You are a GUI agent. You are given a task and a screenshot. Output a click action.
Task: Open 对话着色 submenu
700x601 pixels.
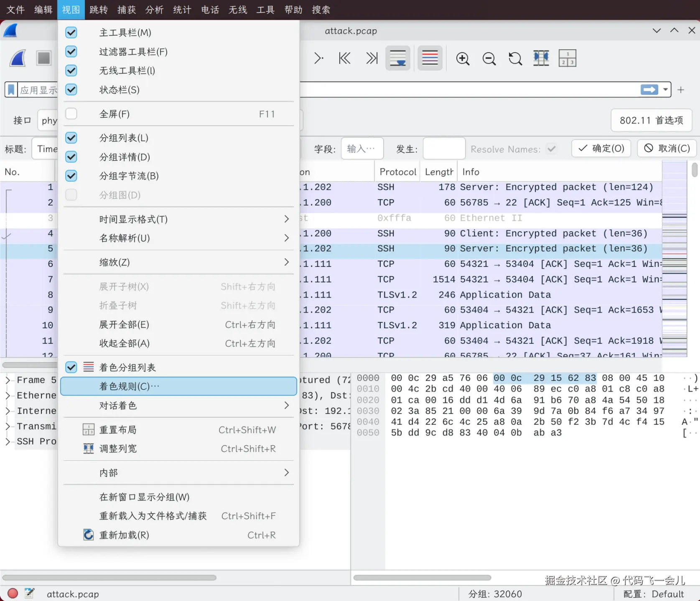tap(178, 406)
